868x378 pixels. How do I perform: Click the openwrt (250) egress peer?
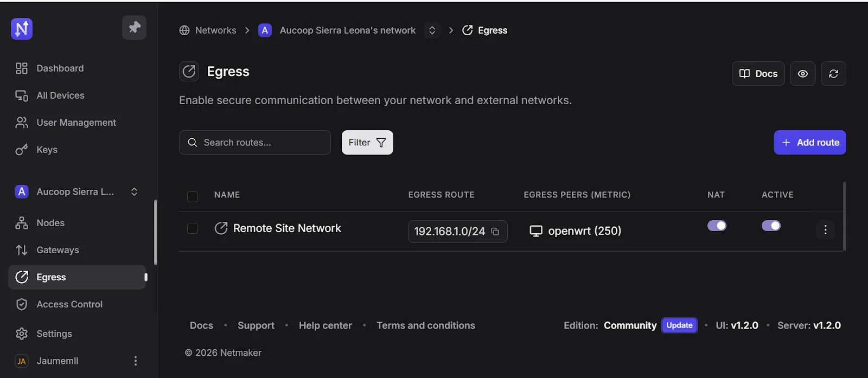click(x=584, y=231)
